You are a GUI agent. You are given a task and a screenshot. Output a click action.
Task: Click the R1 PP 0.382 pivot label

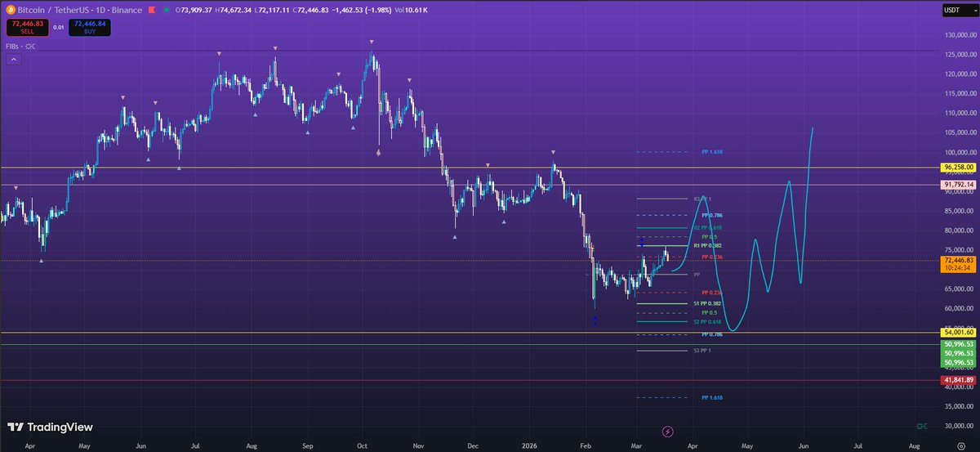coord(708,245)
